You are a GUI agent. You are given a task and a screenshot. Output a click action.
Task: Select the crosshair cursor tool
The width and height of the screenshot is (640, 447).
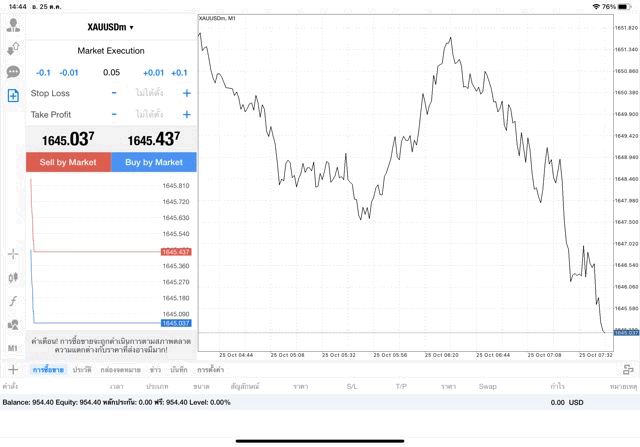tap(13, 254)
